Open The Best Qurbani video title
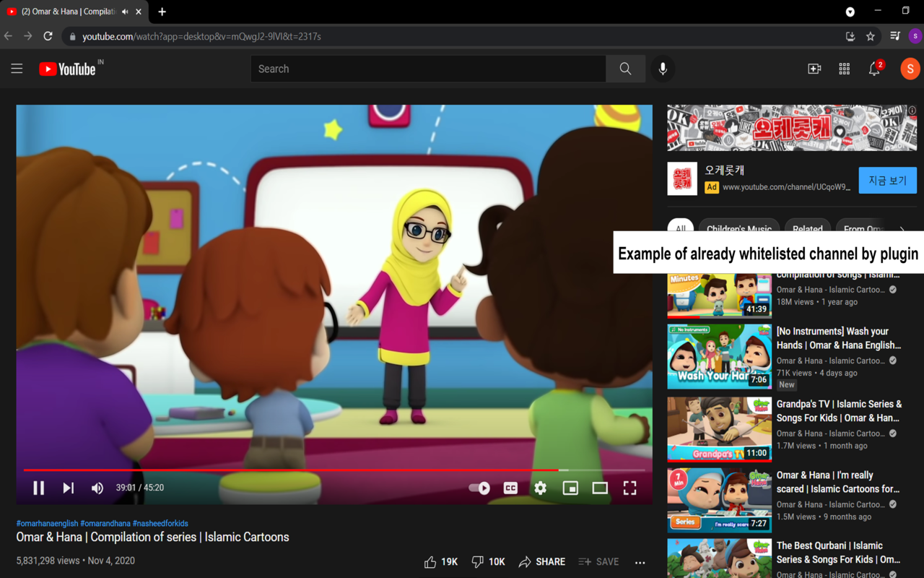 pos(838,553)
